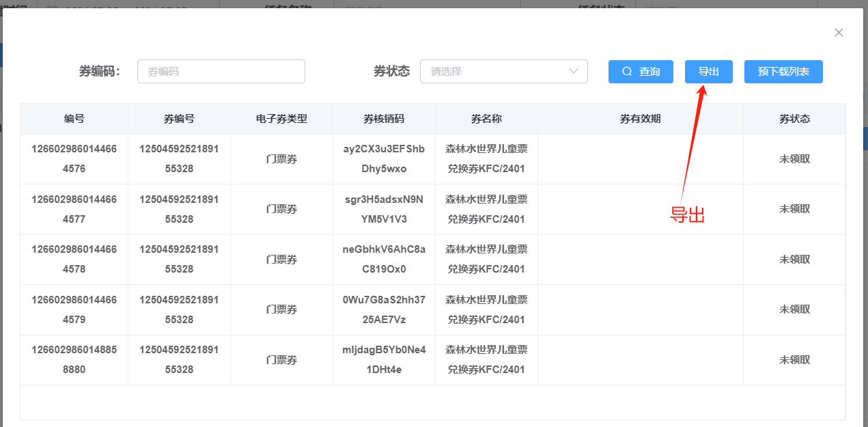Click verification code neGbhkV6AhC8aC819Ox0

pyautogui.click(x=384, y=259)
